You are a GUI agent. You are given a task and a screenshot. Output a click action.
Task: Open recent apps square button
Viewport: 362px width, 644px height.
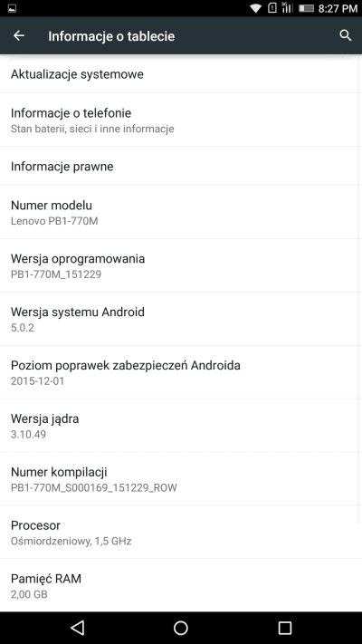tap(285, 628)
